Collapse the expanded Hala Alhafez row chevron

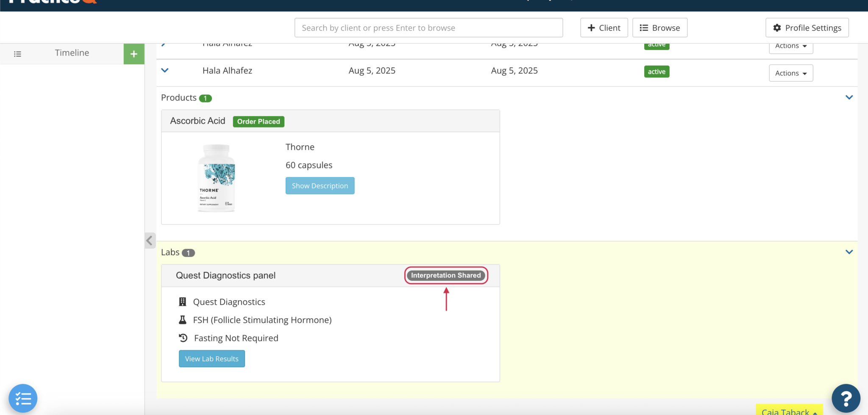tap(164, 70)
